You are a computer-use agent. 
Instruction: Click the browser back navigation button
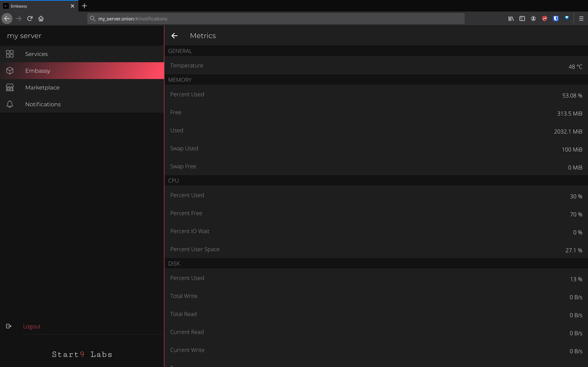tap(7, 19)
